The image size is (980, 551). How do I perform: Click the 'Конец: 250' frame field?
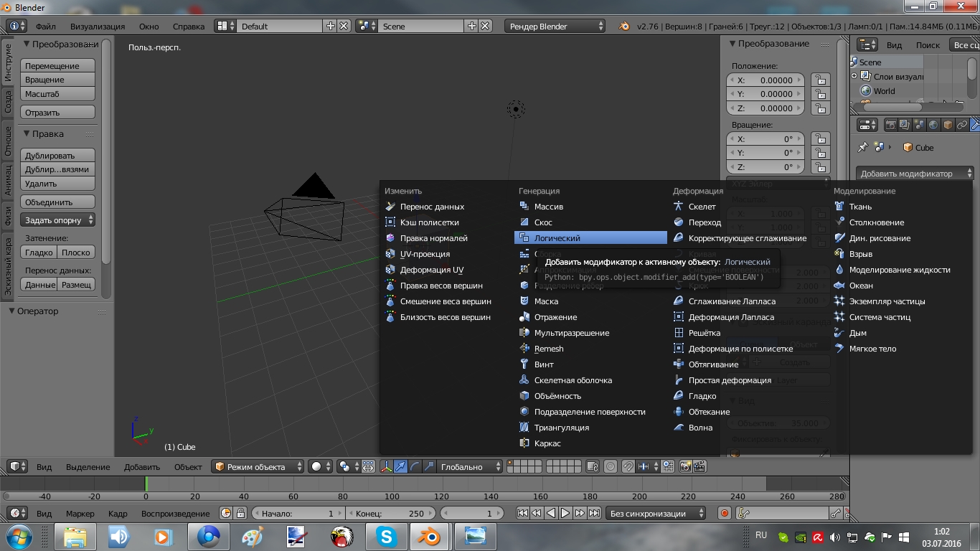click(390, 513)
